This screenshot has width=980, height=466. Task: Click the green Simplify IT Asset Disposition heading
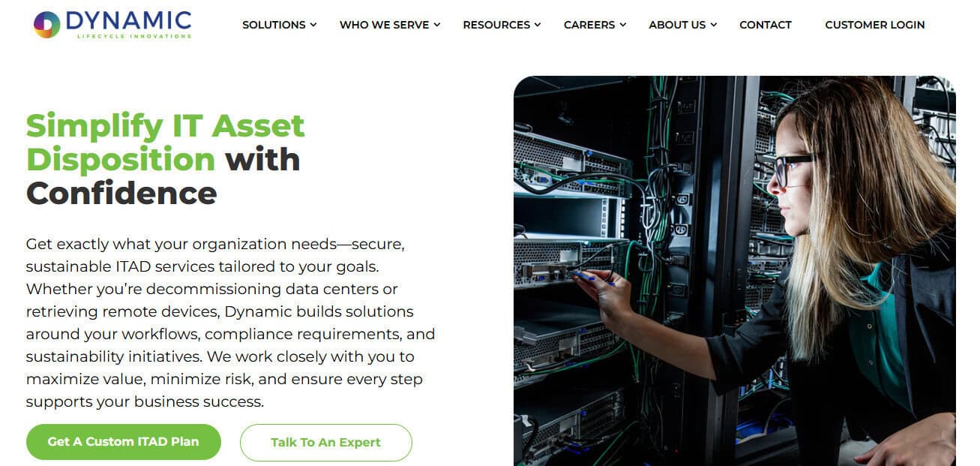[x=165, y=143]
